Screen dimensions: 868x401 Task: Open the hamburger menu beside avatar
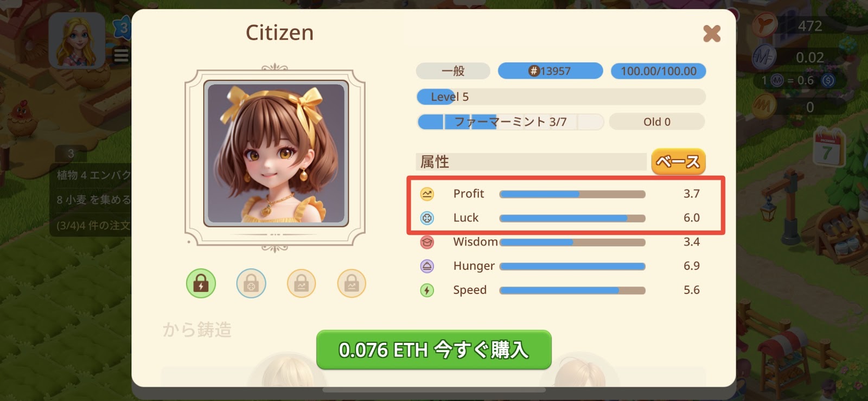pyautogui.click(x=121, y=55)
